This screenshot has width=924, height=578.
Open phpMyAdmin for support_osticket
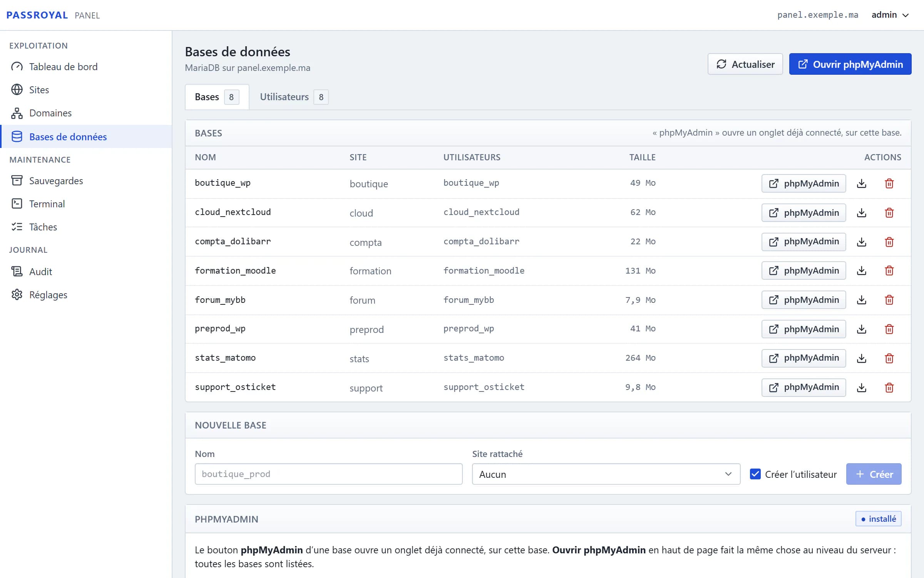(803, 388)
